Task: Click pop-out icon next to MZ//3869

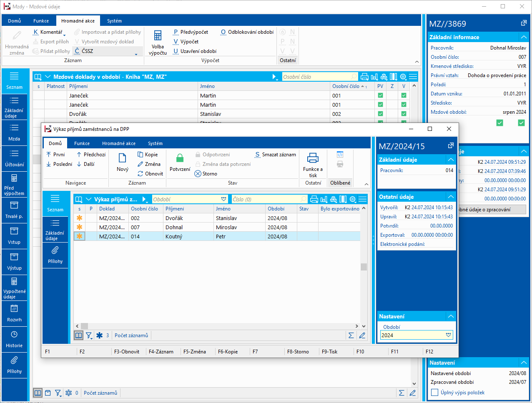Action: pos(524,23)
